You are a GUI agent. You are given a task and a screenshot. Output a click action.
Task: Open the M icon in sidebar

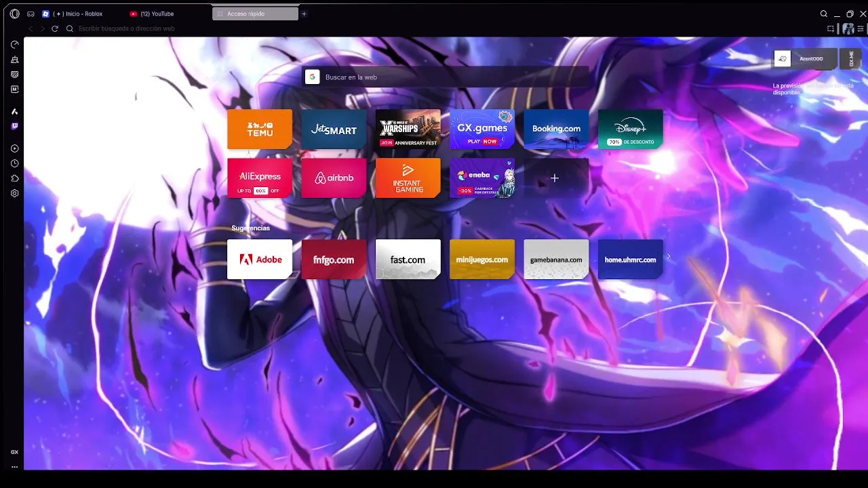click(x=14, y=89)
